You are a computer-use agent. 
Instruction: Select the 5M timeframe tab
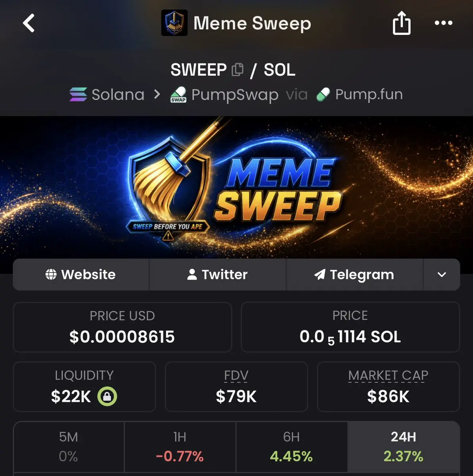69,447
